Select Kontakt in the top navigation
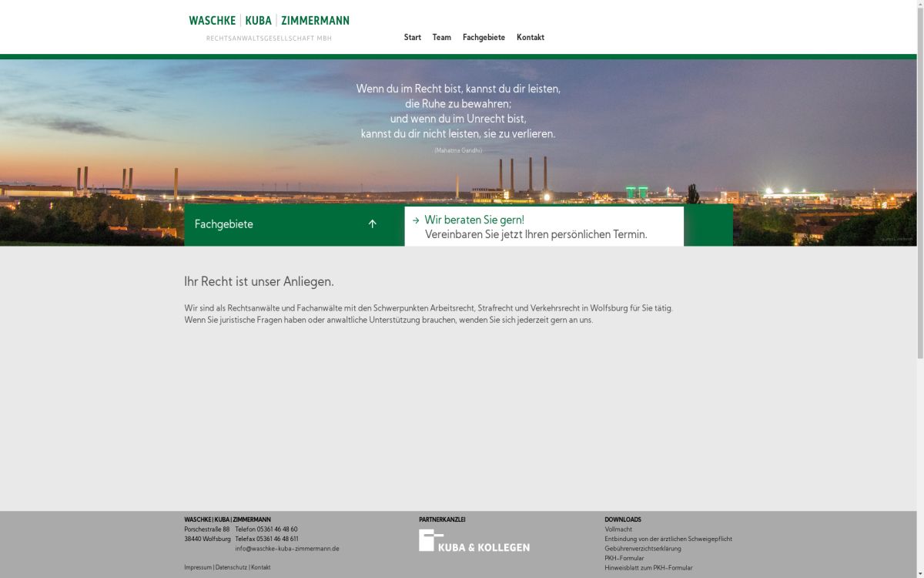 (x=530, y=38)
